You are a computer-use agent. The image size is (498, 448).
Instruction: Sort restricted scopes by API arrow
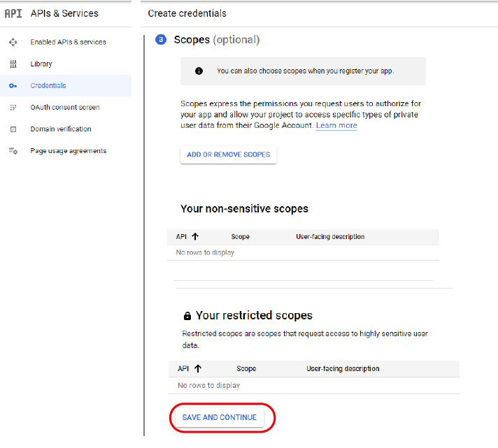coord(198,368)
